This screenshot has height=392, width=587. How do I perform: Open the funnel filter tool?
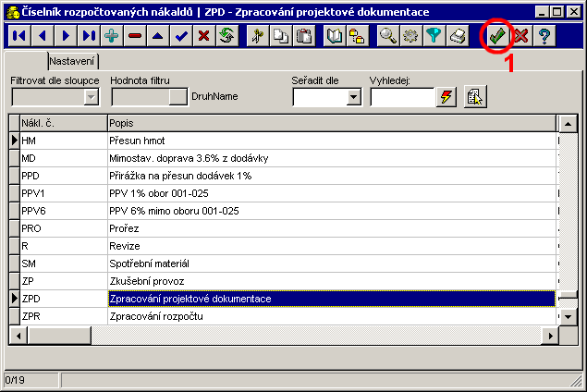coord(434,36)
